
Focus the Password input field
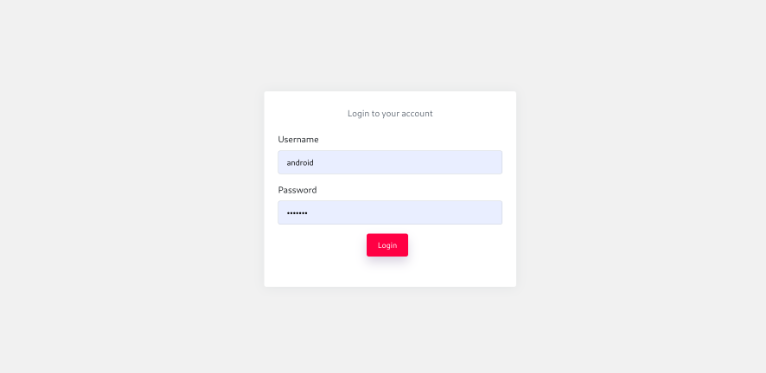click(390, 212)
